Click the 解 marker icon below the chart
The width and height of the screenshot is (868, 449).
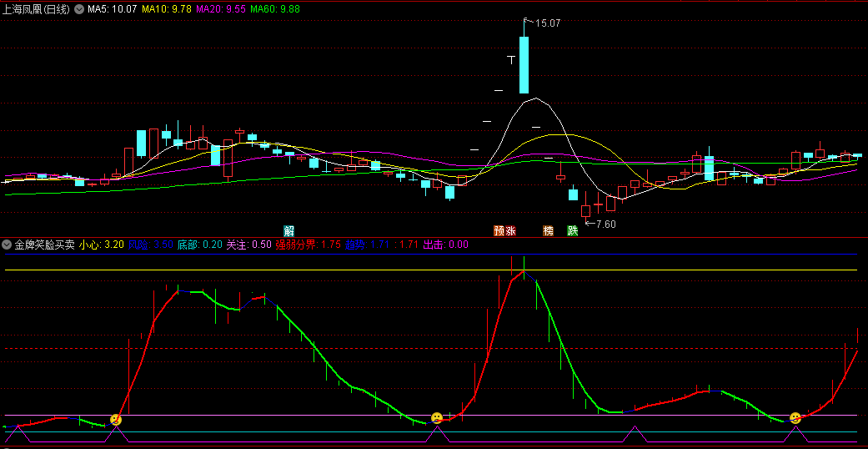(288, 230)
